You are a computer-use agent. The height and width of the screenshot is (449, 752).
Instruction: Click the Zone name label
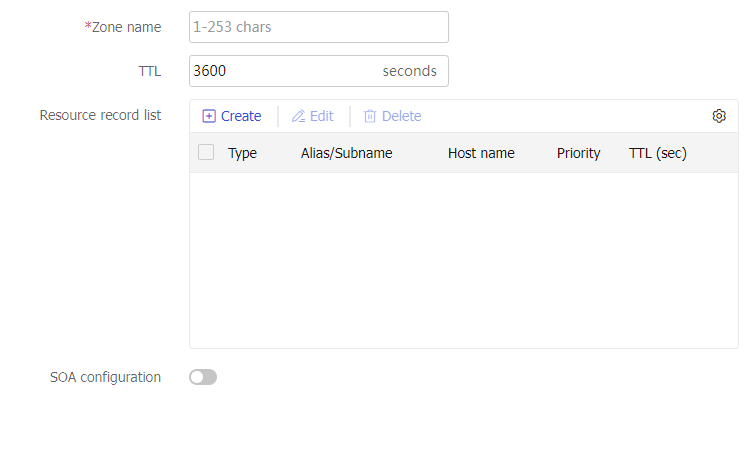123,27
